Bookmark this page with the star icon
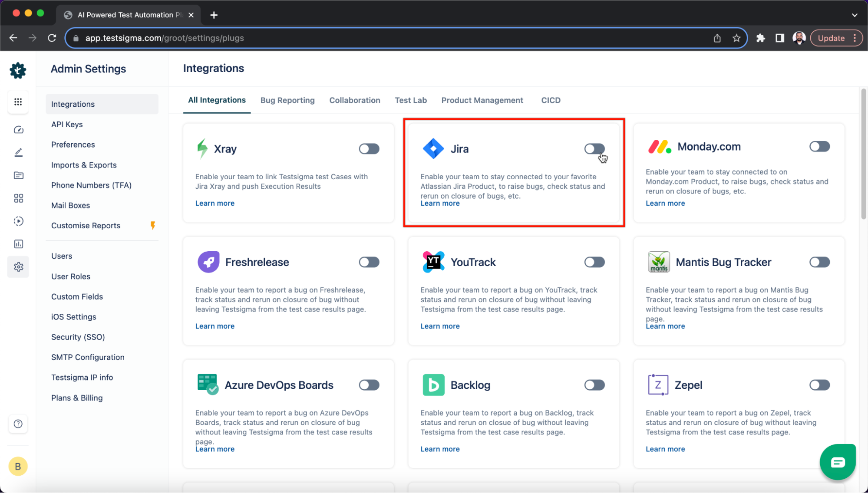 pyautogui.click(x=736, y=38)
